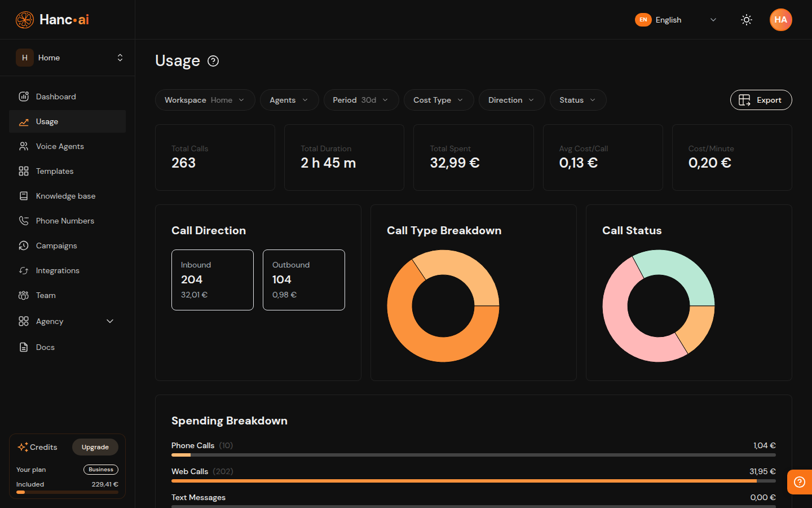Open the Docs page
The height and width of the screenshot is (508, 812).
[45, 347]
